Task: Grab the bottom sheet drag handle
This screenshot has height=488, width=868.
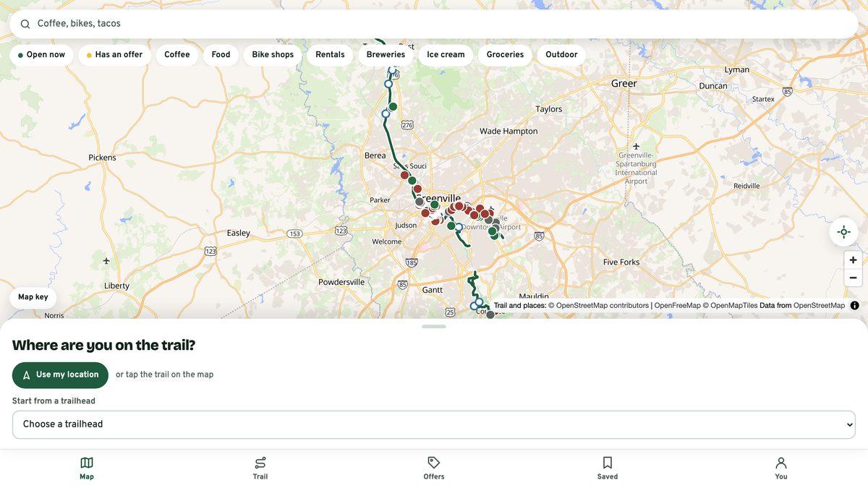Action: pyautogui.click(x=434, y=327)
